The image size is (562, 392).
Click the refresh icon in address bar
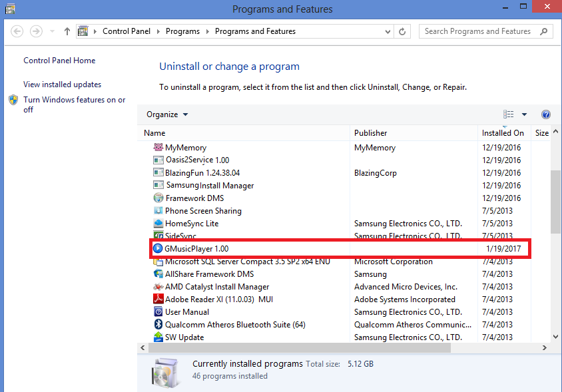point(402,31)
